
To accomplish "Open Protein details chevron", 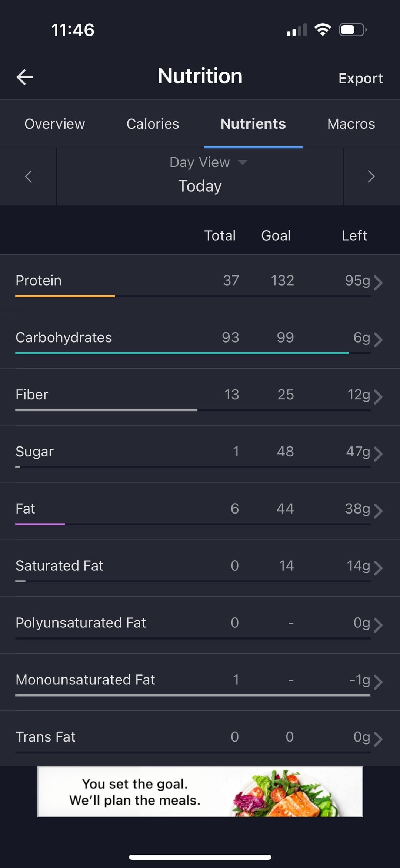I will pyautogui.click(x=378, y=283).
